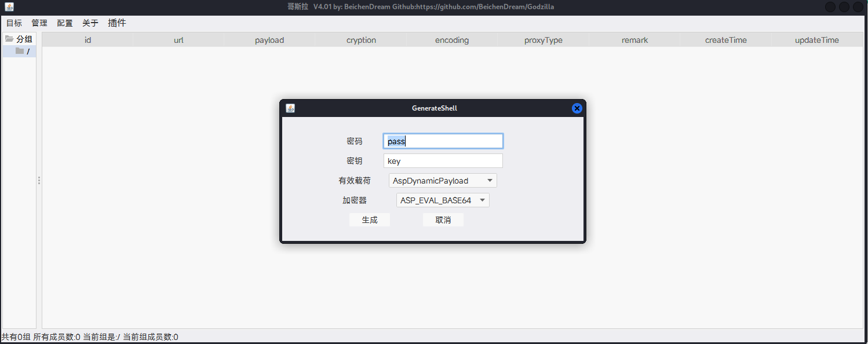Click the 加密器 label text
The height and width of the screenshot is (344, 868).
tap(355, 200)
